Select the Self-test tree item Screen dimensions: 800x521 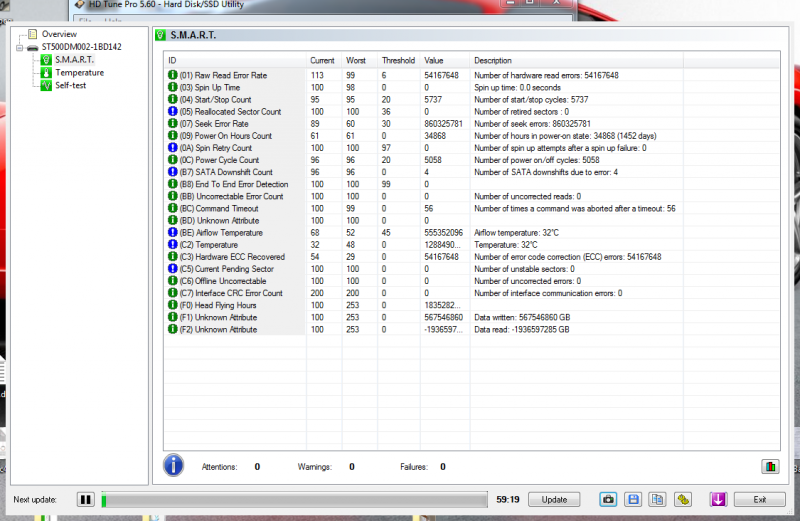coord(72,86)
